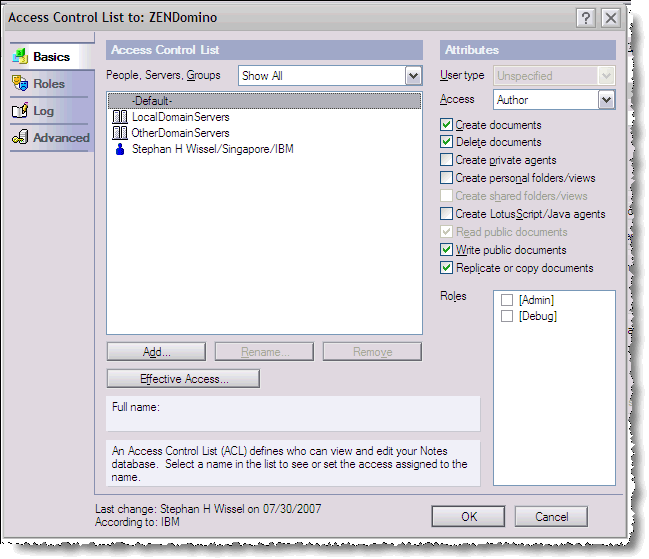Open the Log tab
The height and width of the screenshot is (559, 649).
point(44,111)
